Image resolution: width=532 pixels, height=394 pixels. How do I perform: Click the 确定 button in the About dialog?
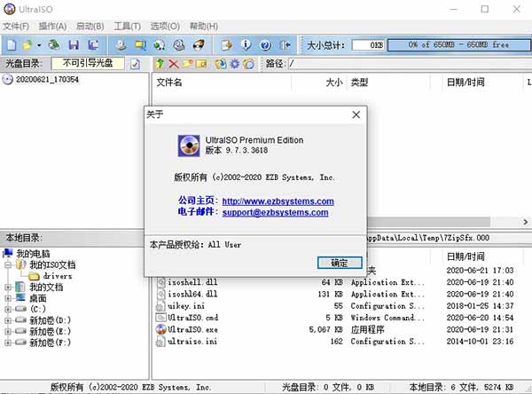tap(340, 263)
